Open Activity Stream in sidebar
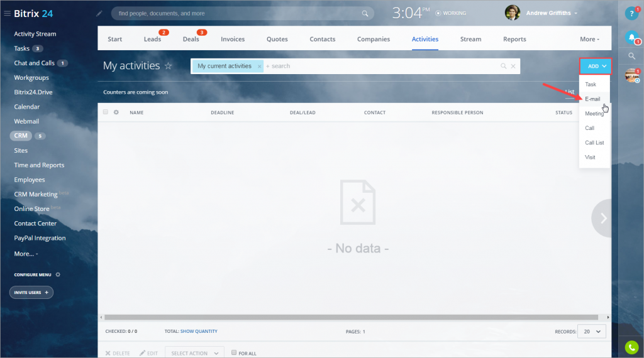 point(35,34)
